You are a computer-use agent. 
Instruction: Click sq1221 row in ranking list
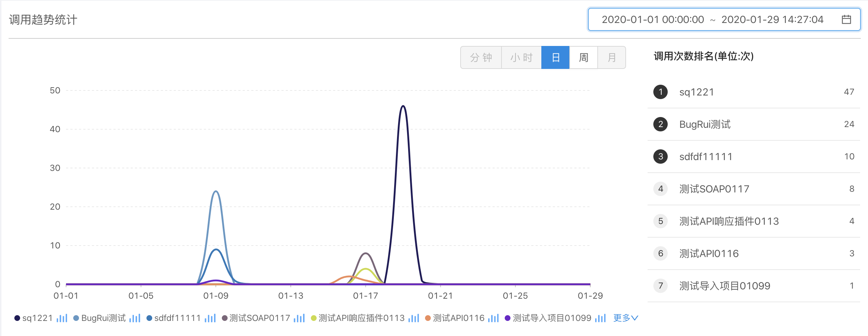point(753,92)
